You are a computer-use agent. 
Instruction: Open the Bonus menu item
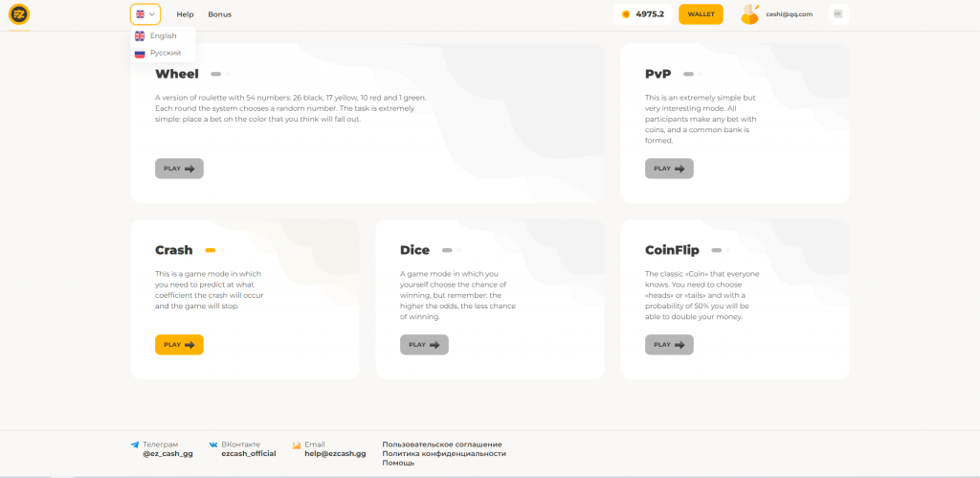(219, 14)
